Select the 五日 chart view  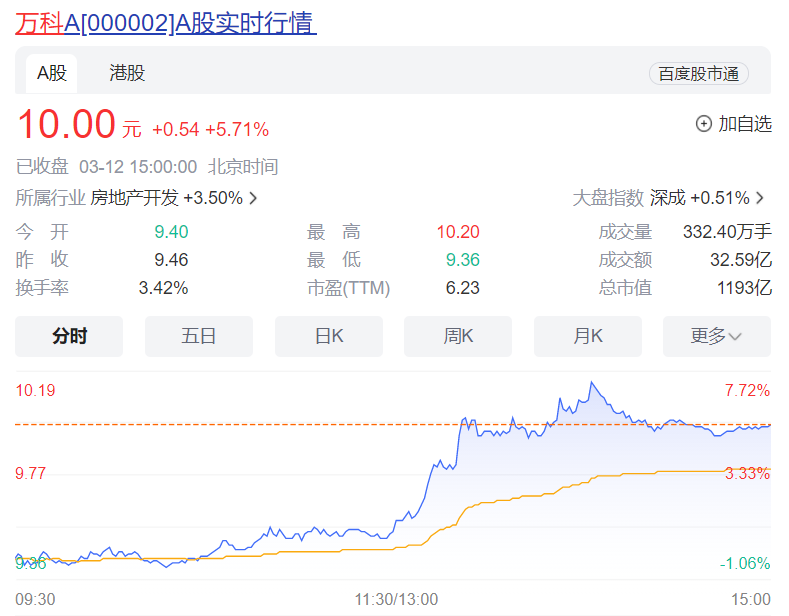[199, 336]
